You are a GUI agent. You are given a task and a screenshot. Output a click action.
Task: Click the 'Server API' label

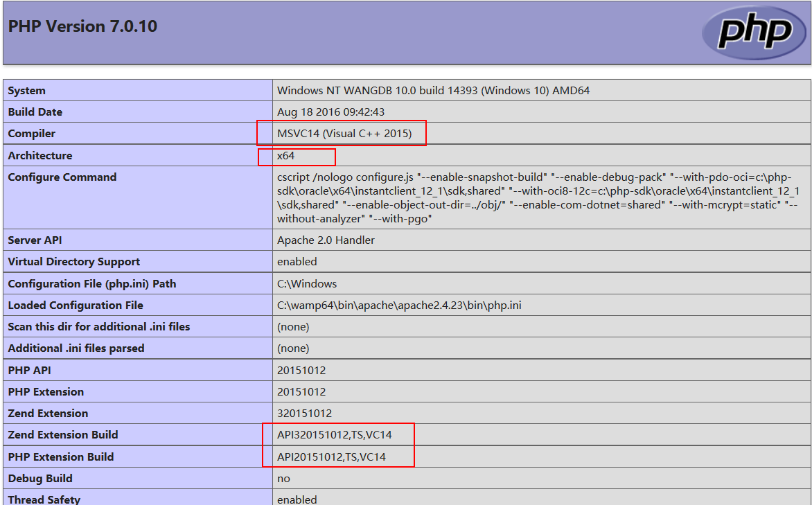pos(35,240)
